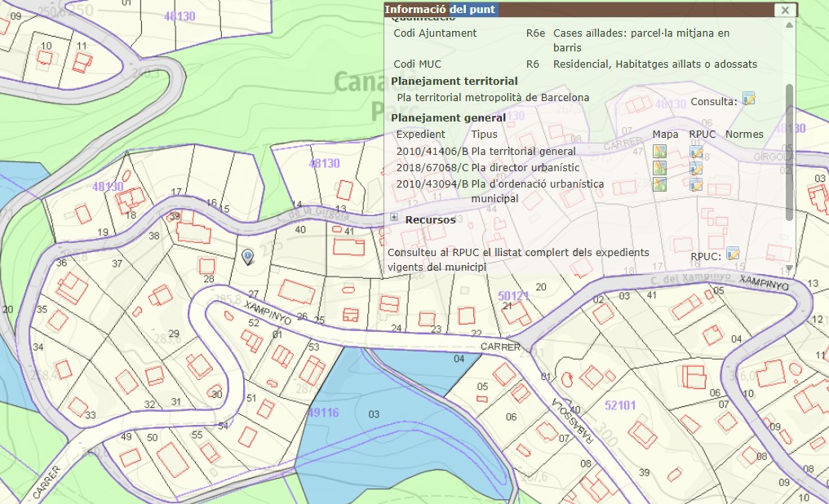829x504 pixels.
Task: Select parcel 33 on the map
Action: 90,415
